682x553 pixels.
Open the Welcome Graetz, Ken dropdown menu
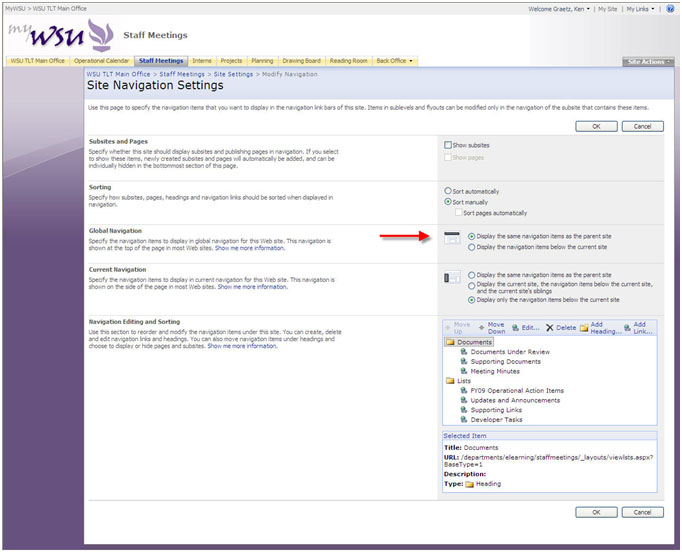(559, 9)
